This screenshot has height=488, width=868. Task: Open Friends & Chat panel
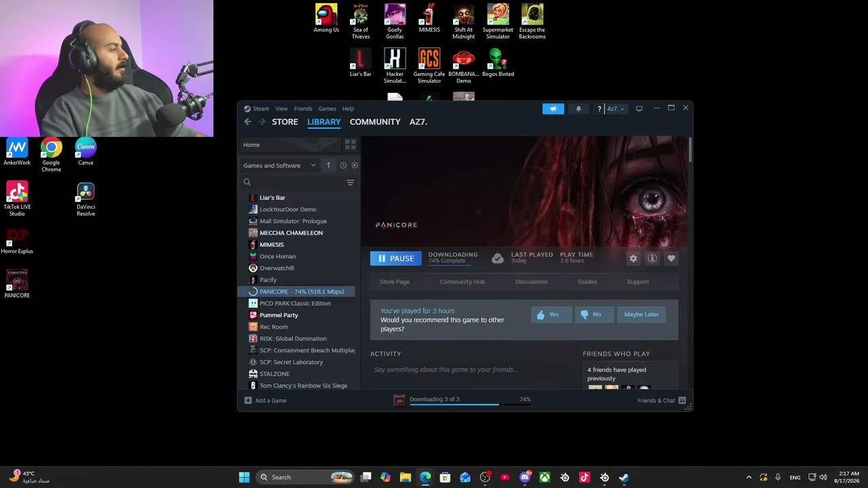pos(662,401)
